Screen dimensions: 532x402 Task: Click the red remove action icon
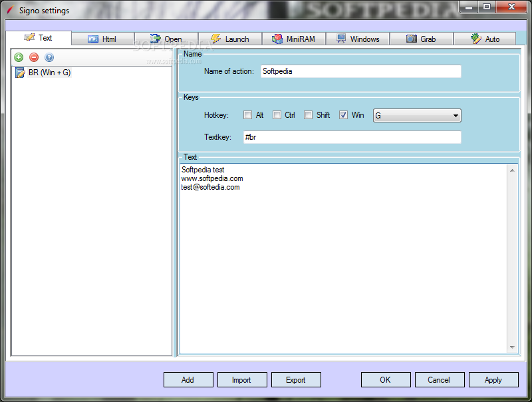pyautogui.click(x=34, y=57)
